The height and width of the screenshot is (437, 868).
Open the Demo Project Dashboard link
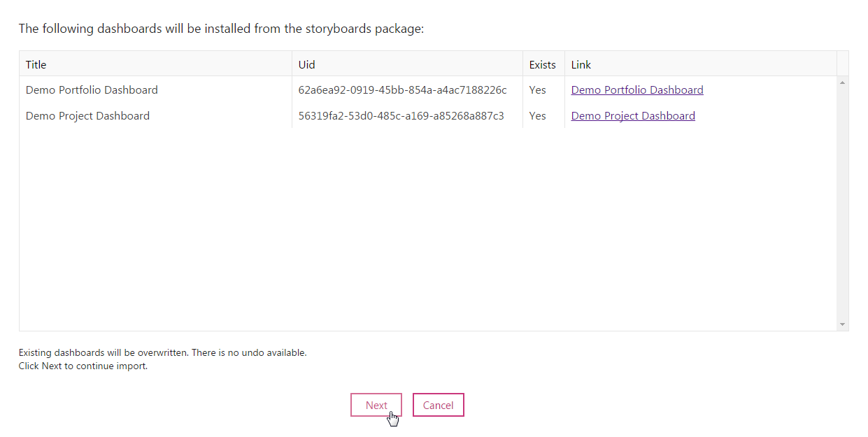tap(633, 116)
